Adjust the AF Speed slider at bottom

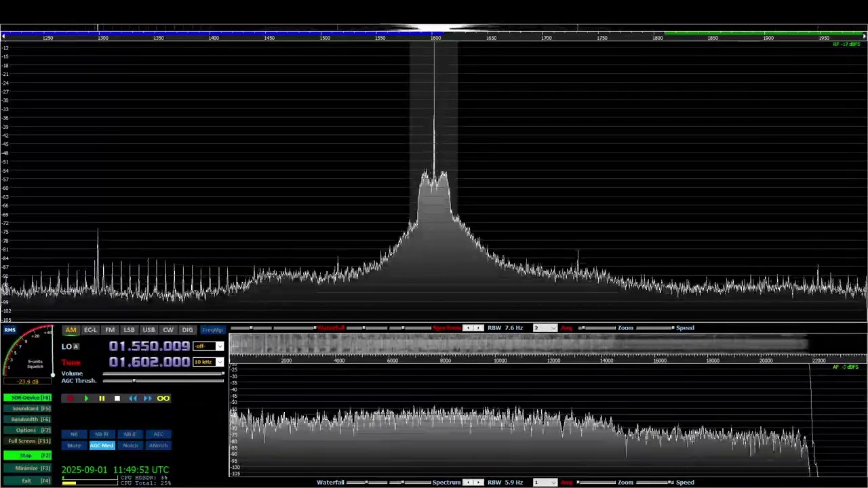coord(654,483)
